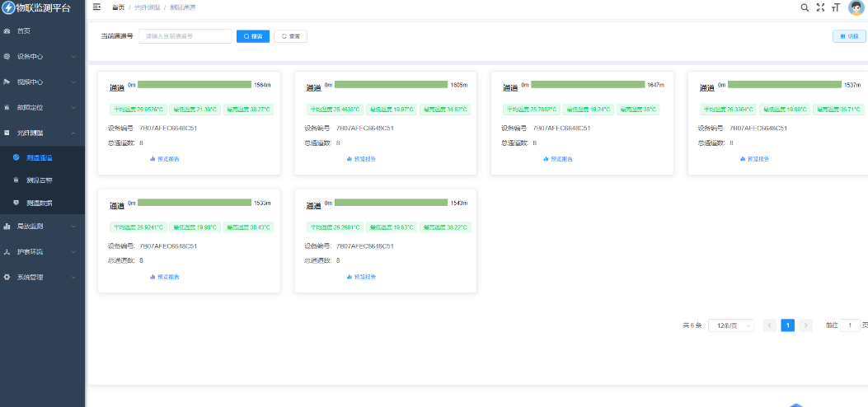Click the blue 搜索 button
868x407 pixels.
tap(253, 36)
